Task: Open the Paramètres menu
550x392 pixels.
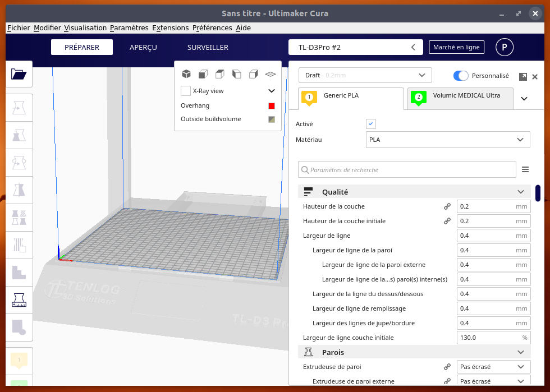Action: pos(129,27)
